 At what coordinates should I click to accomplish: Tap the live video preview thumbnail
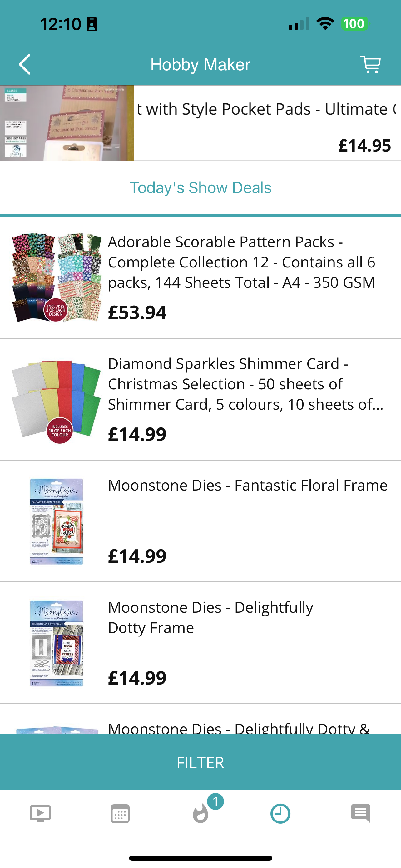[x=67, y=123]
